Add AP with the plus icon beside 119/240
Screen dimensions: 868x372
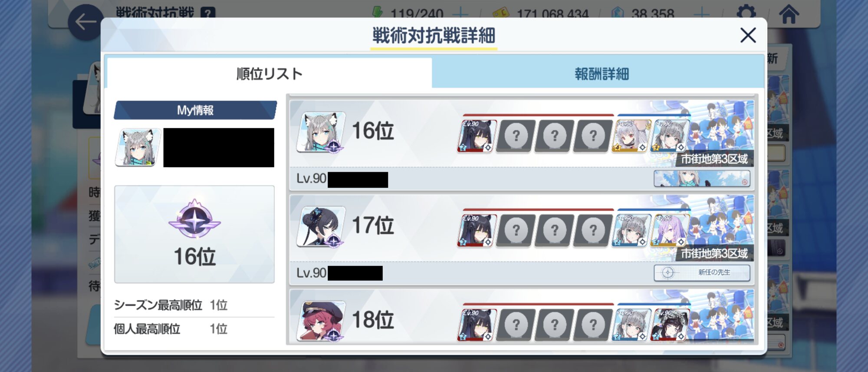pyautogui.click(x=460, y=14)
